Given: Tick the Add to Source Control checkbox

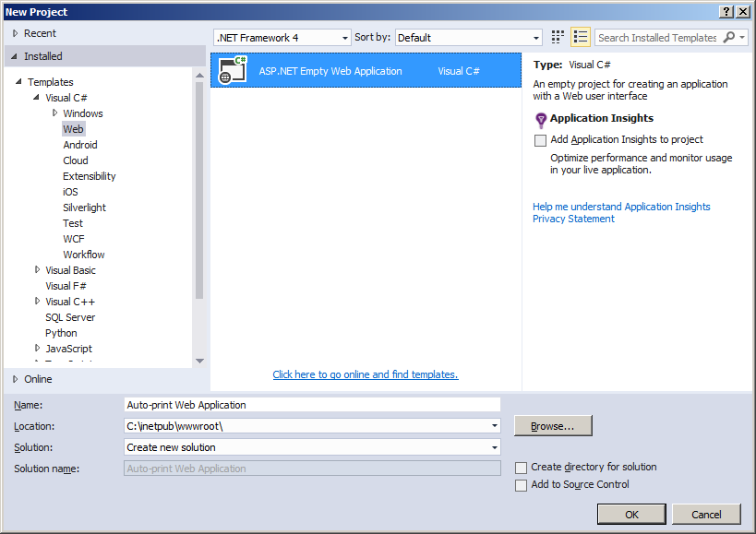Looking at the screenshot, I should point(522,485).
